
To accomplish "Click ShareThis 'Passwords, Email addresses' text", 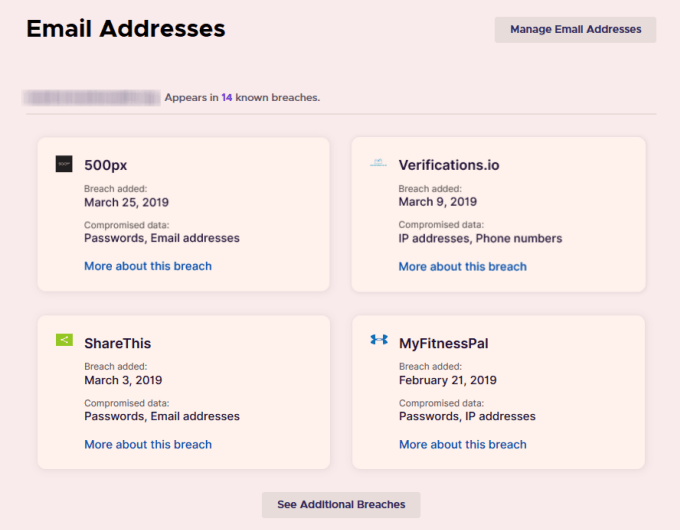I will tap(162, 416).
